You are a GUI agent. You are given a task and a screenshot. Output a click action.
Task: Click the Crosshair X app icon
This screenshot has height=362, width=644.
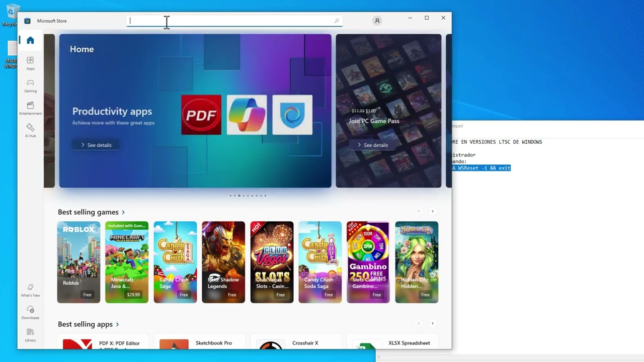(x=271, y=344)
